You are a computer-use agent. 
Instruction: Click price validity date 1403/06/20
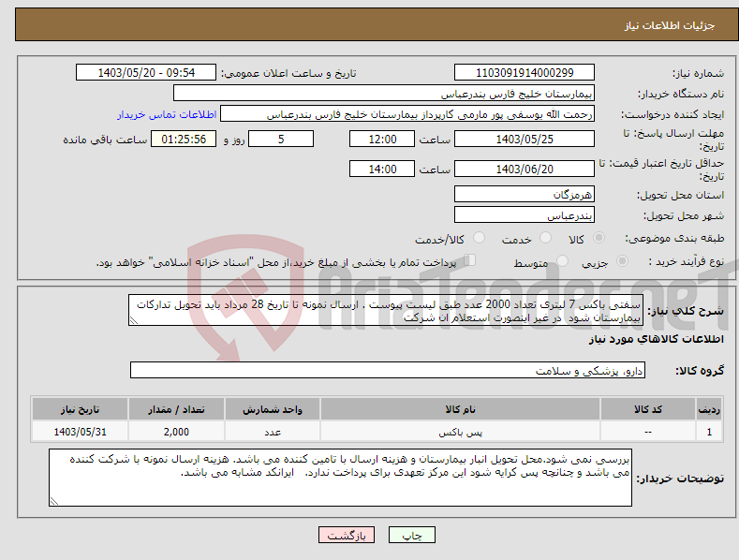pyautogui.click(x=525, y=169)
